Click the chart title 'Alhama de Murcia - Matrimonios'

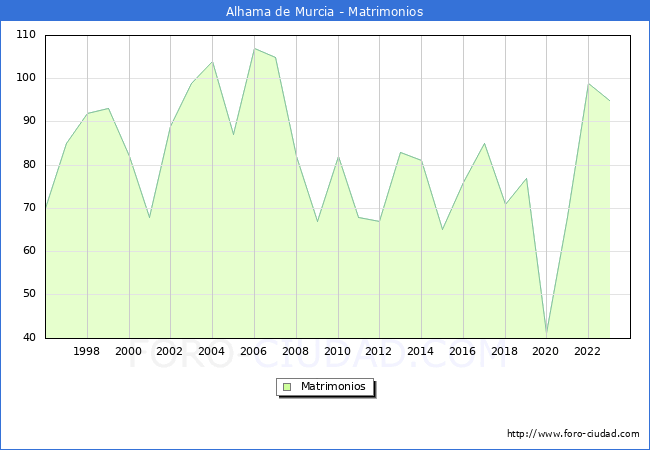325,11
